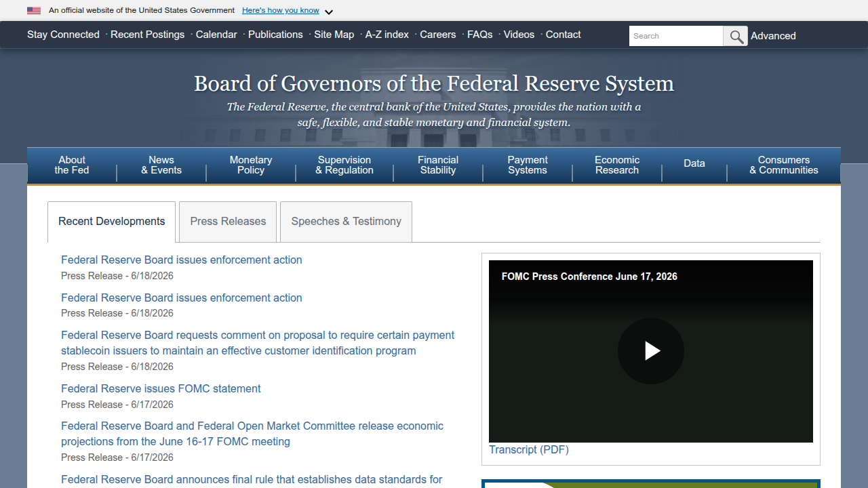This screenshot has height=488, width=868.
Task: Open the About the Fed menu
Action: [72, 165]
